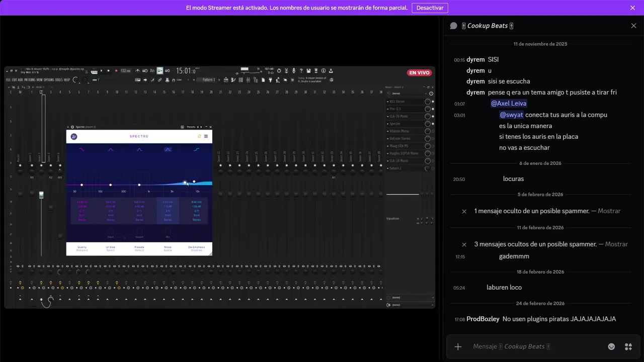This screenshot has height=362, width=644.
Task: Open FL Studio FILE menu
Action: click(8, 79)
